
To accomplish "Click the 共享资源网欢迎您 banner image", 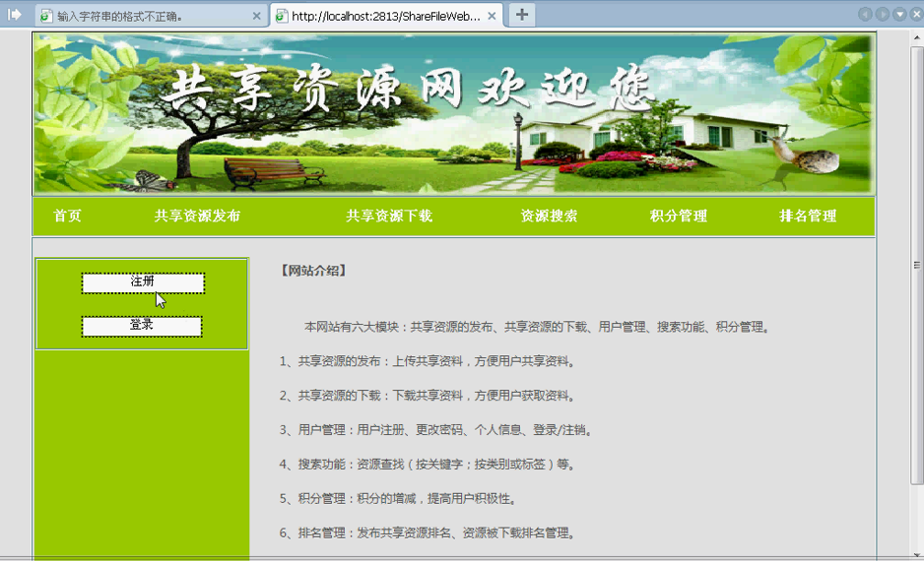I will [x=454, y=113].
